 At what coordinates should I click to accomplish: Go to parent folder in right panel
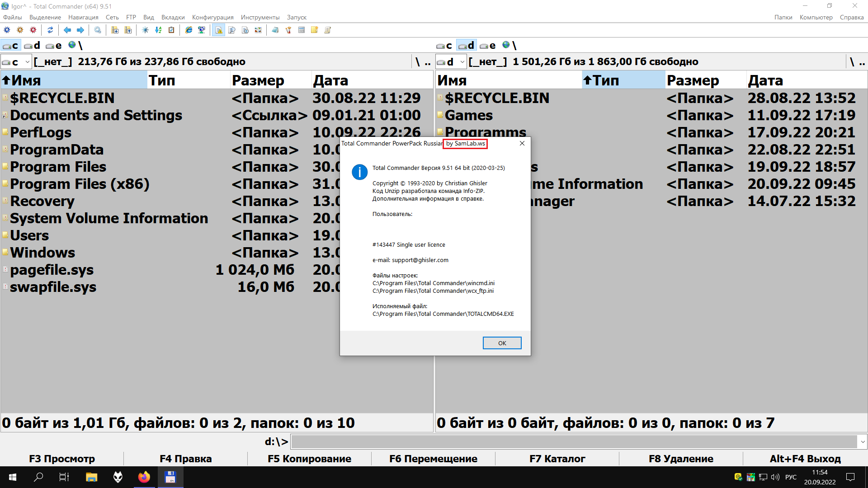(x=862, y=62)
